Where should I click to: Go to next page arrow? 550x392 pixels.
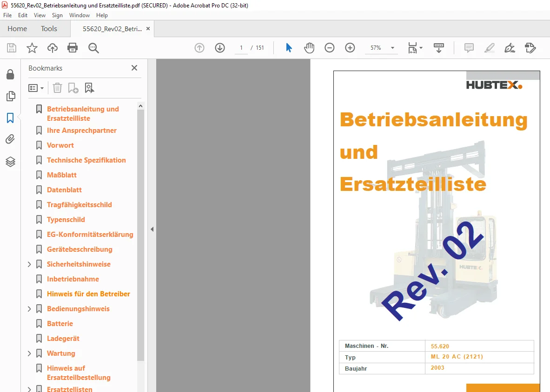point(220,48)
